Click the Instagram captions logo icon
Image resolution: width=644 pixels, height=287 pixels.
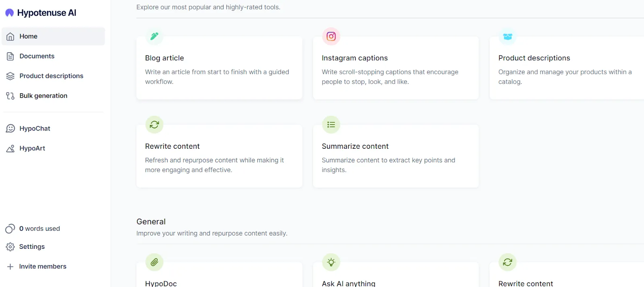click(x=331, y=36)
